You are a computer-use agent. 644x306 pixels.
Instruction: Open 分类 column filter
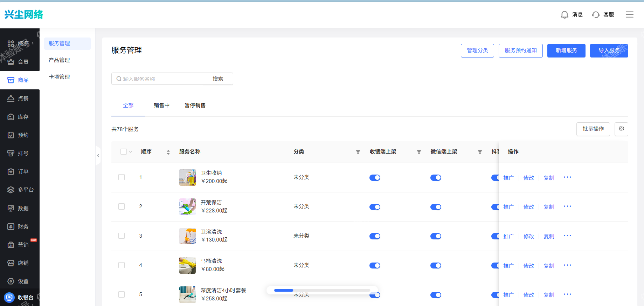tap(358, 152)
